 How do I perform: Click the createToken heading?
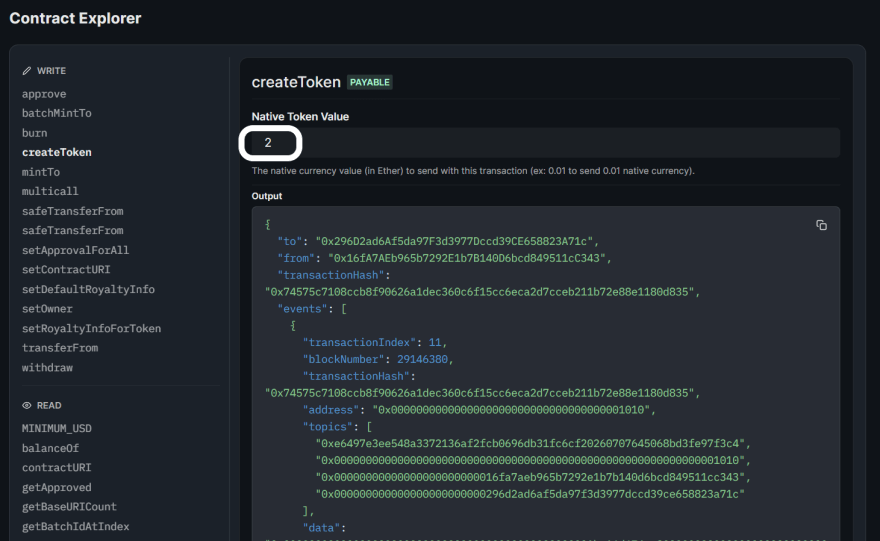296,82
